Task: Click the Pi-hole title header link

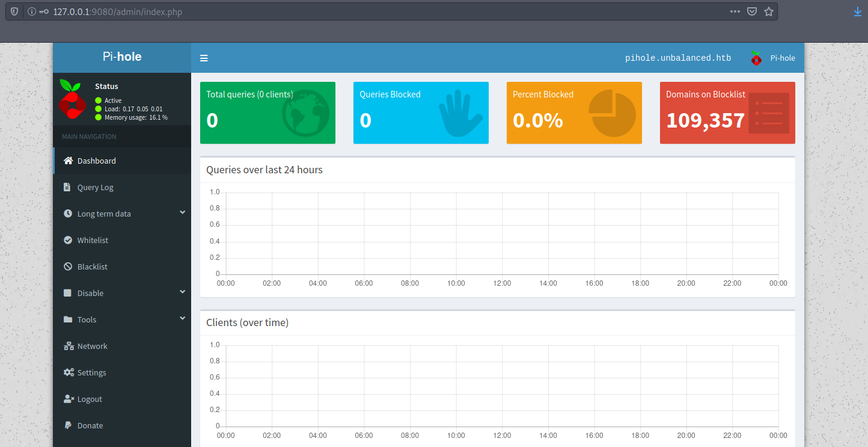Action: (x=122, y=57)
